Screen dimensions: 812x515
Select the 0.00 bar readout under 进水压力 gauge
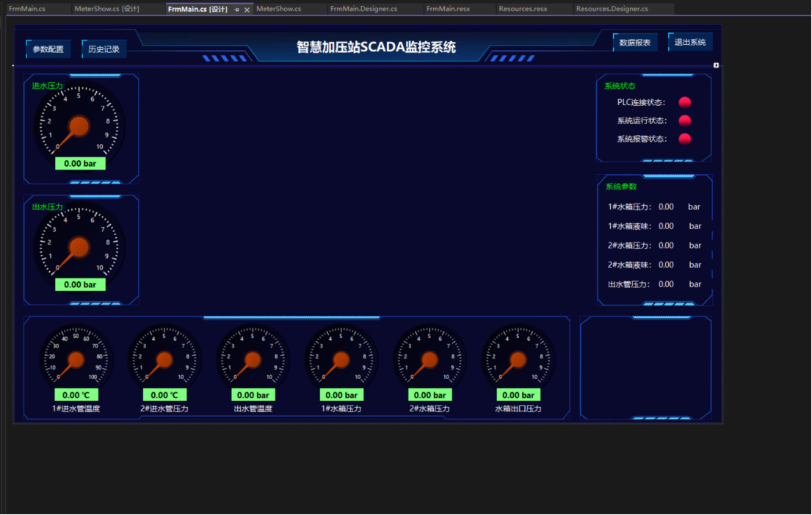click(80, 164)
